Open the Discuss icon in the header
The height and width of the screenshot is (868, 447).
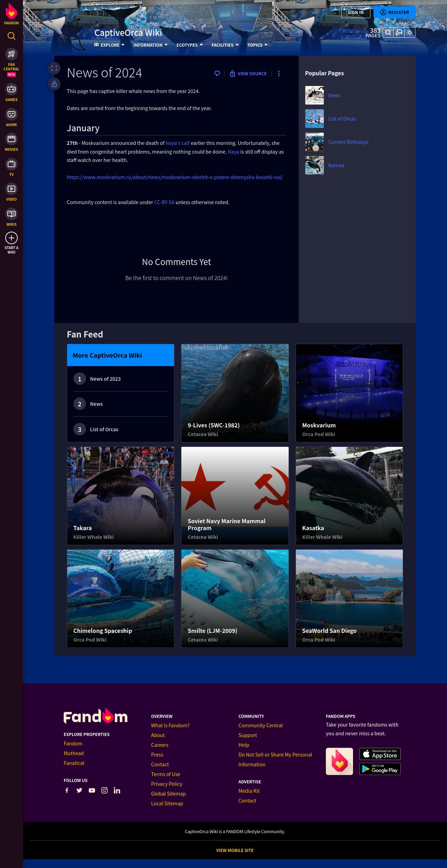click(399, 32)
